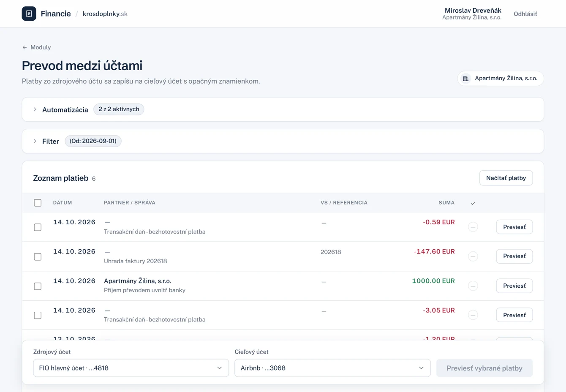Viewport: 566px width, 392px height.
Task: Click the SUMA column header
Action: 446,203
